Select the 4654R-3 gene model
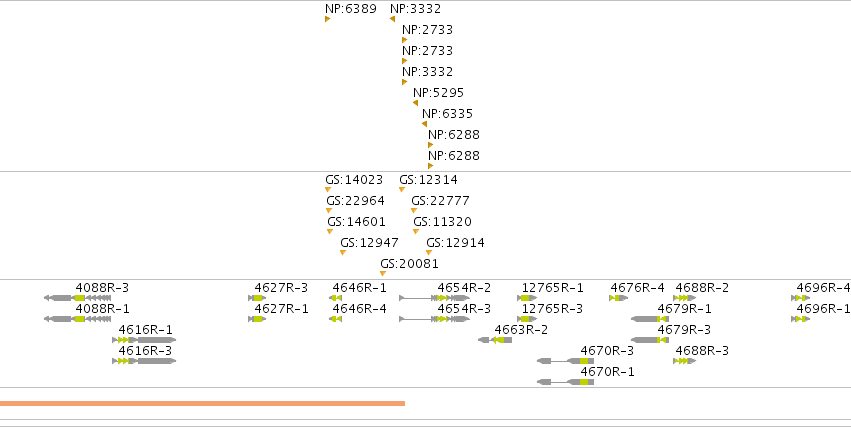This screenshot has height=427, width=851. pos(435,319)
